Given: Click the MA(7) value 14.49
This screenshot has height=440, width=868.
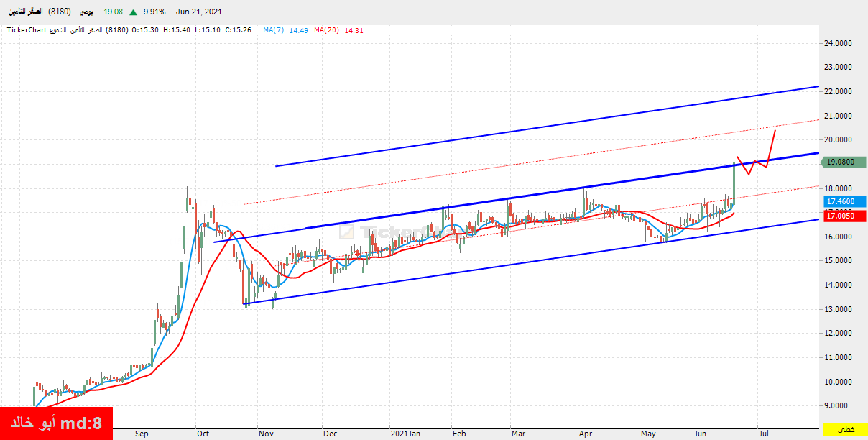Looking at the screenshot, I should 300,30.
